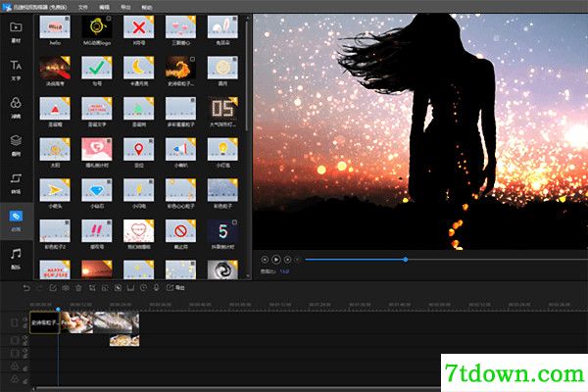This screenshot has width=588, height=392.
Task: Open the music note sidebar icon
Action: click(x=16, y=254)
